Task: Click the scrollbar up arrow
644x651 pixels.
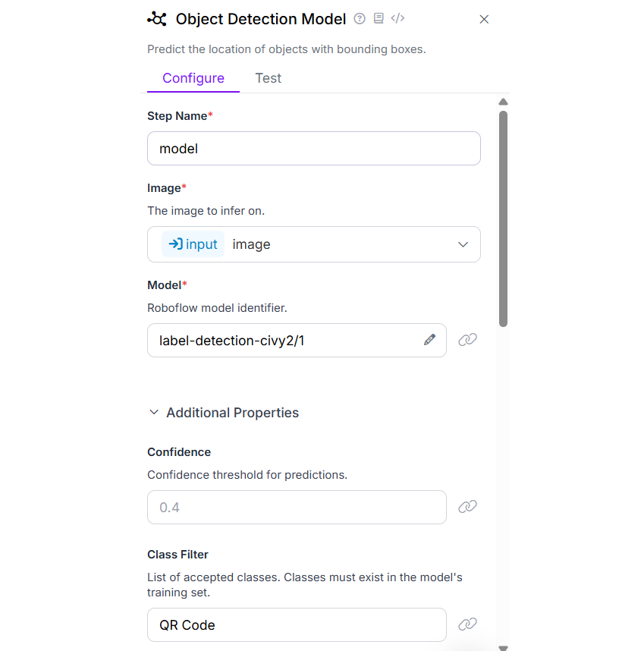Action: [x=503, y=102]
